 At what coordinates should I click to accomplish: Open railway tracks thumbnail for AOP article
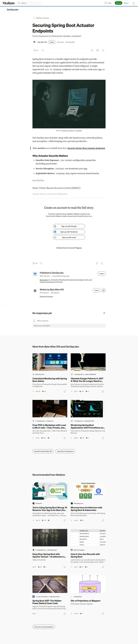click(50, 584)
